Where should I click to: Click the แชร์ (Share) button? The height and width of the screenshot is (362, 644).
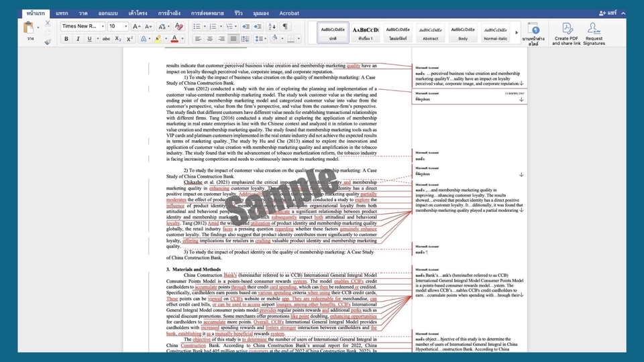point(608,13)
